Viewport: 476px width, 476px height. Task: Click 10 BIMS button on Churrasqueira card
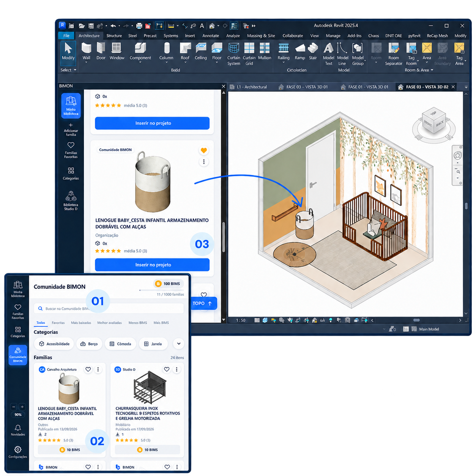(147, 450)
